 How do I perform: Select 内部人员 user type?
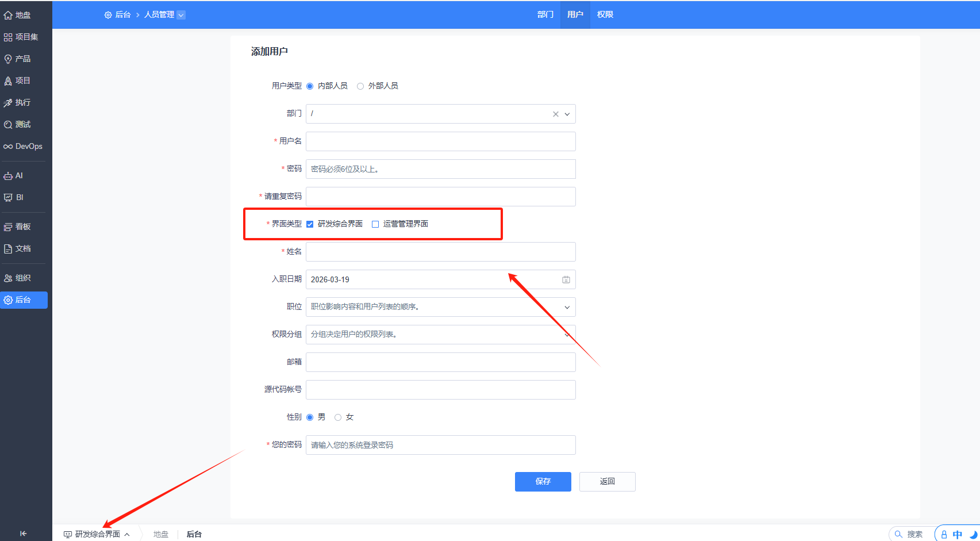pyautogui.click(x=310, y=86)
